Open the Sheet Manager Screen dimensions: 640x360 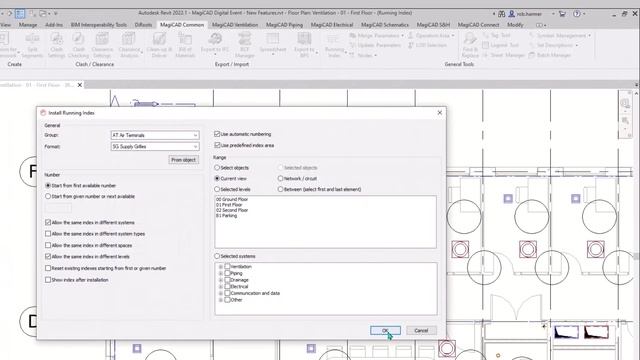504,55
